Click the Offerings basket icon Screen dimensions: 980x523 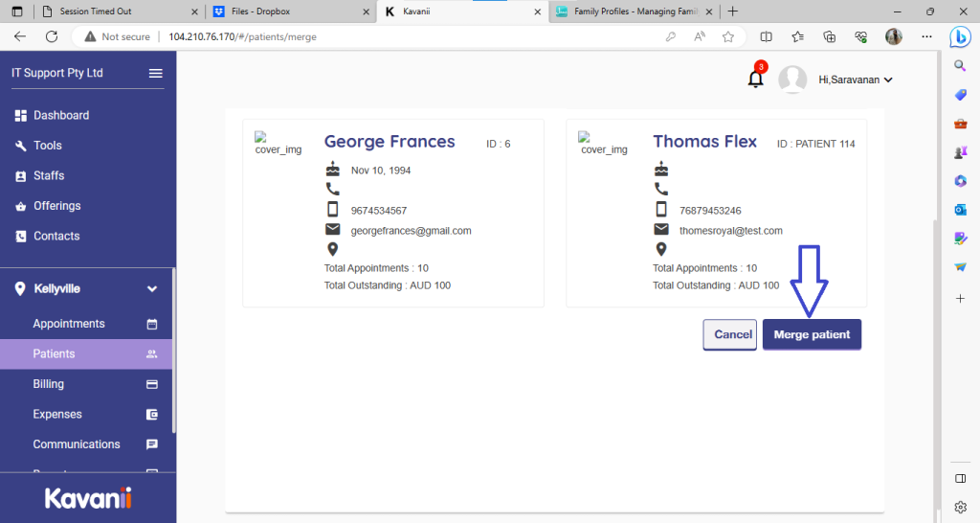pyautogui.click(x=21, y=206)
